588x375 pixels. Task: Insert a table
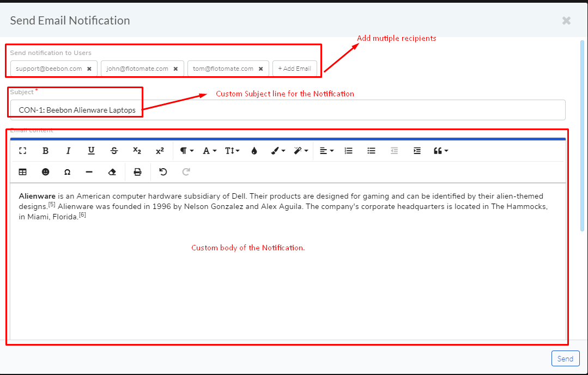[x=22, y=172]
